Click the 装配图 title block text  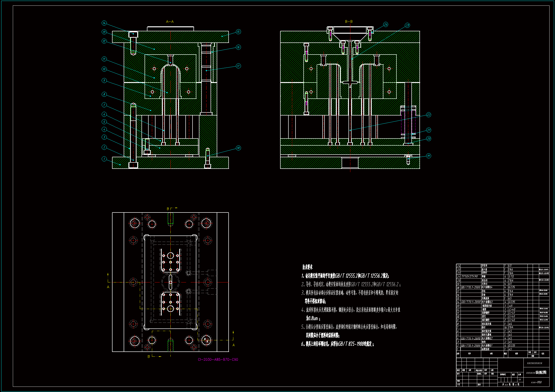[541, 373]
